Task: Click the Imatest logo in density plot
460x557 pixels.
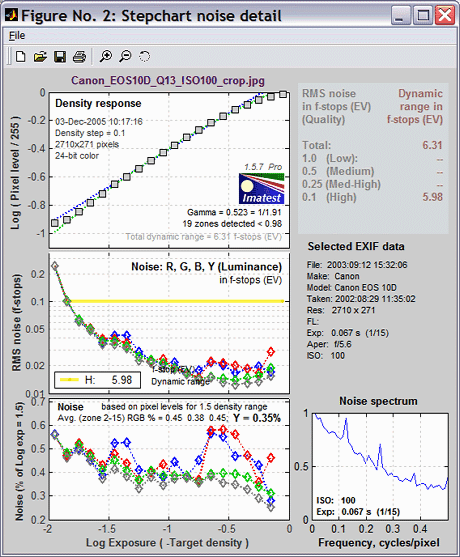Action: pos(261,189)
